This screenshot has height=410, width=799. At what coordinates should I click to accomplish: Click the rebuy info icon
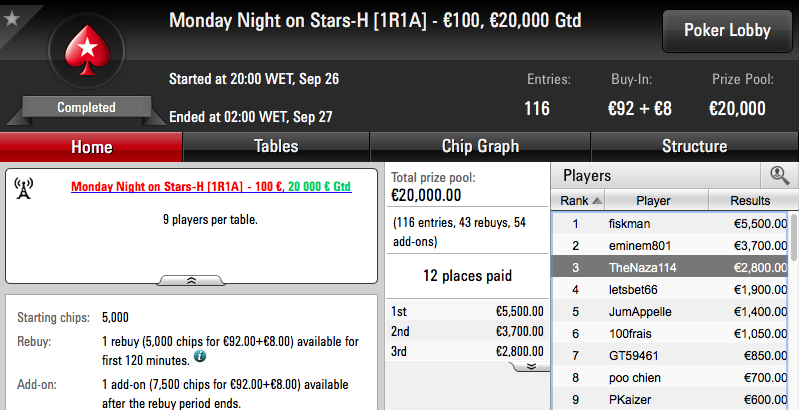coord(200,356)
